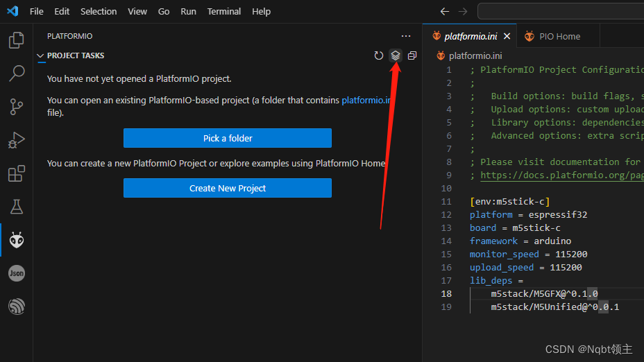The height and width of the screenshot is (362, 644).
Task: Open the Terminal menu
Action: pos(224,12)
